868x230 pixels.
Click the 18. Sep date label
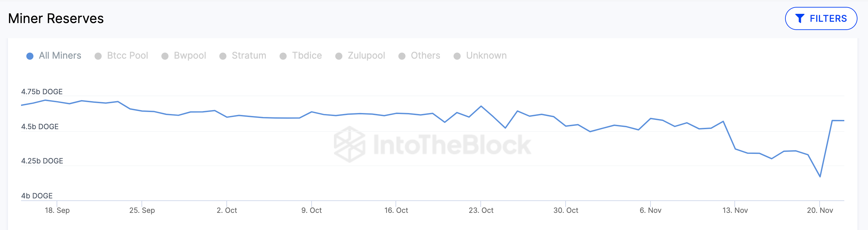coord(57,211)
